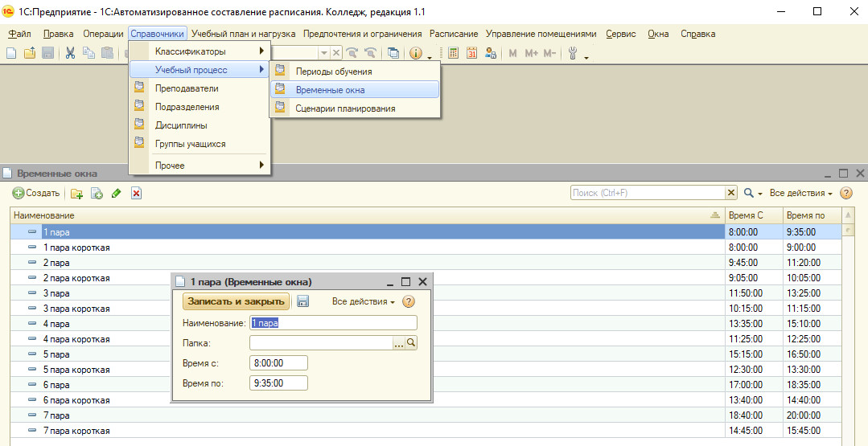Click the Find next binoculars icon
This screenshot has height=446, width=868.
(352, 53)
